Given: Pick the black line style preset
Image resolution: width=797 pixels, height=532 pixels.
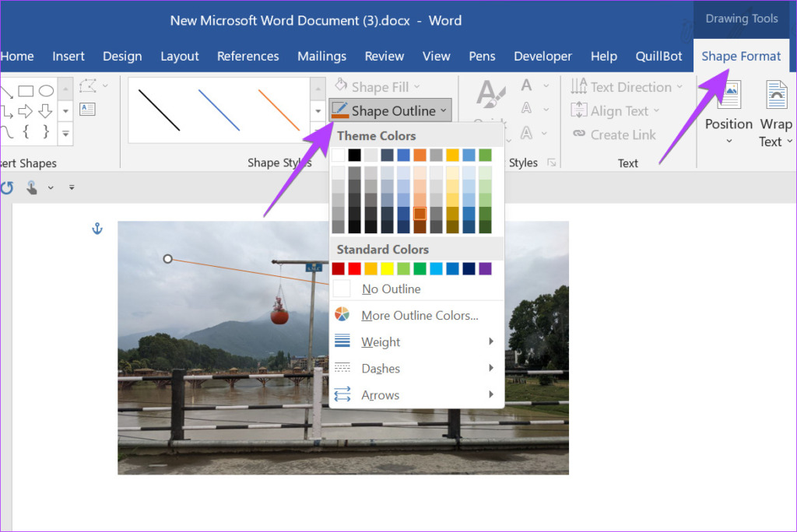Looking at the screenshot, I should (159, 110).
